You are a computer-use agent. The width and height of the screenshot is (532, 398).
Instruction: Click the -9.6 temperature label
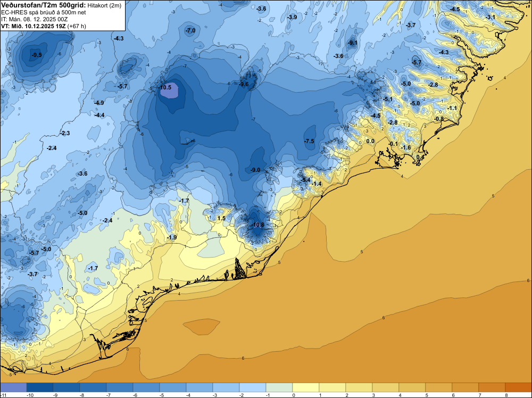243,84
